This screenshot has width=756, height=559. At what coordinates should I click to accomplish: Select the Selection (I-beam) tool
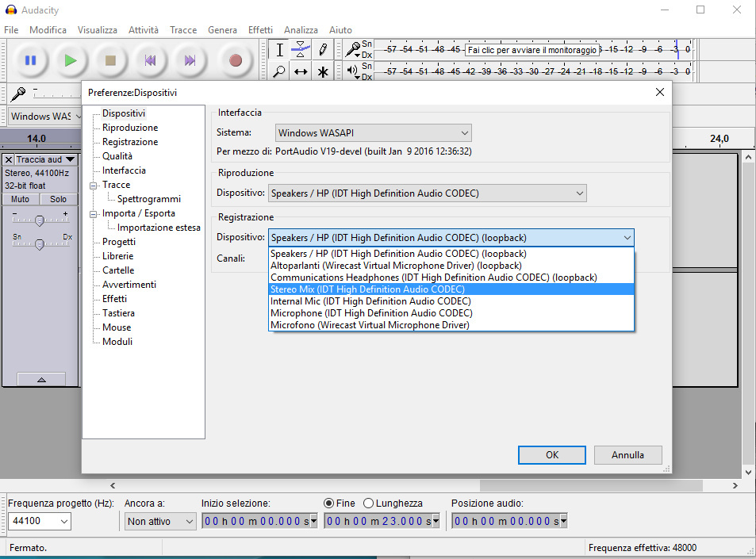(x=279, y=50)
